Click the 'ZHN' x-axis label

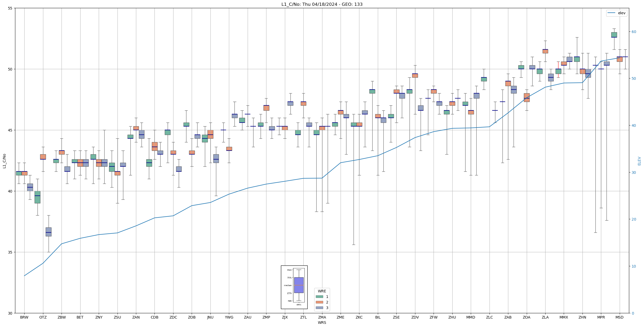[582, 317]
